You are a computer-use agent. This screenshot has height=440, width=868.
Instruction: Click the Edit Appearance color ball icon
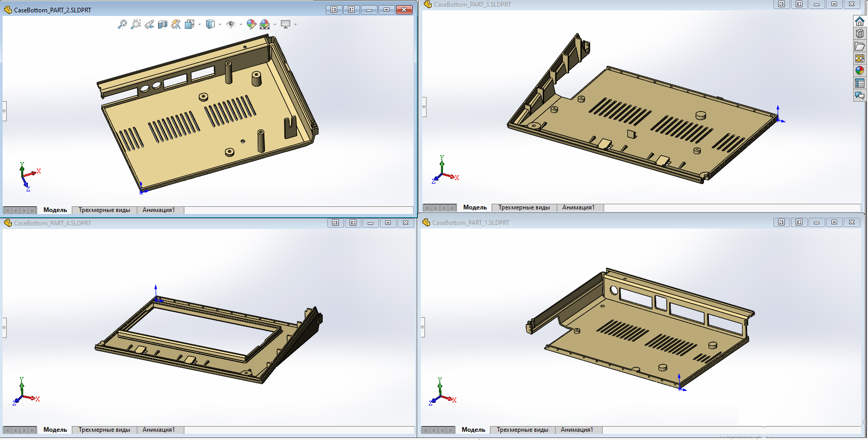[251, 24]
